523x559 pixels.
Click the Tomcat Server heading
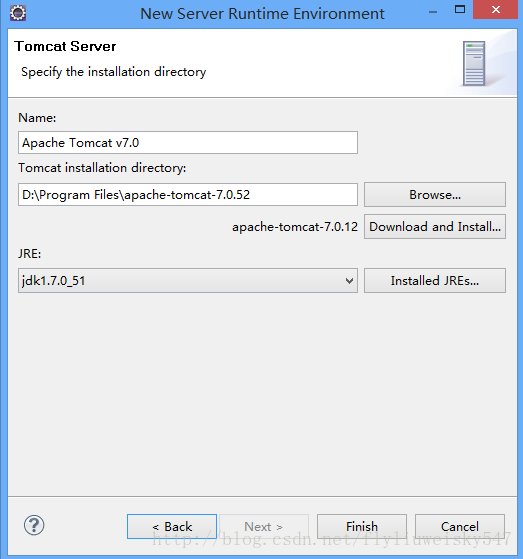click(x=65, y=46)
